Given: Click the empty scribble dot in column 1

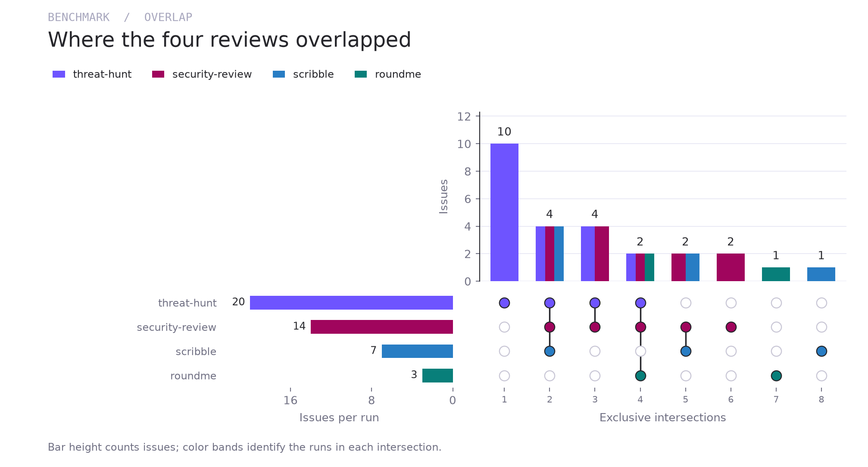Looking at the screenshot, I should [x=504, y=351].
